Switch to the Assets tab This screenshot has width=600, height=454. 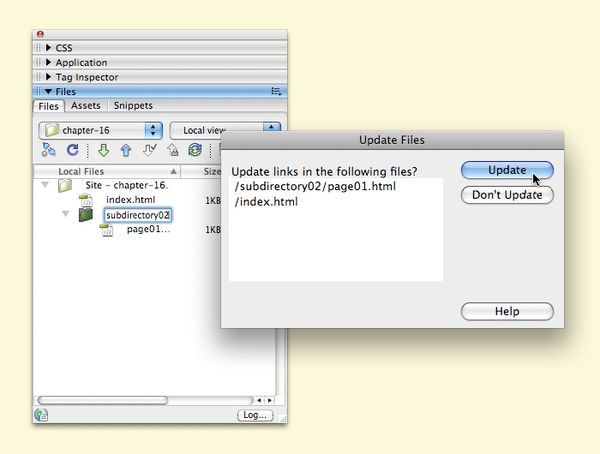click(x=86, y=105)
